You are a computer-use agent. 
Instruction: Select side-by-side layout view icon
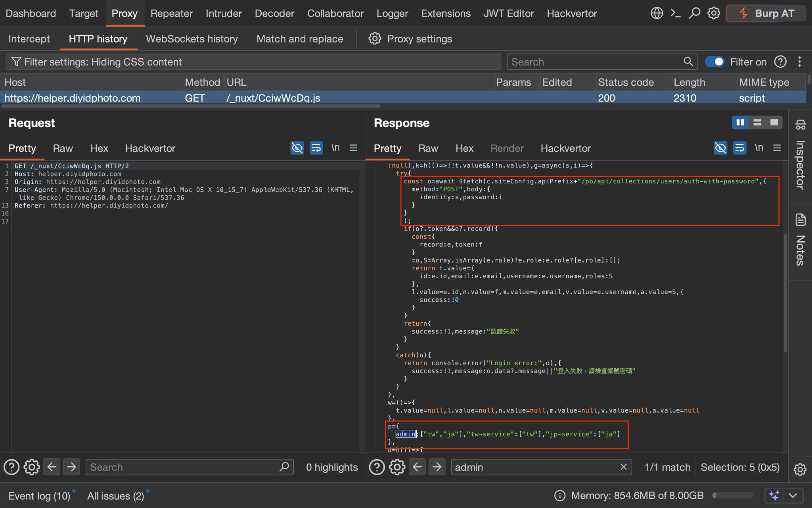[x=740, y=123]
